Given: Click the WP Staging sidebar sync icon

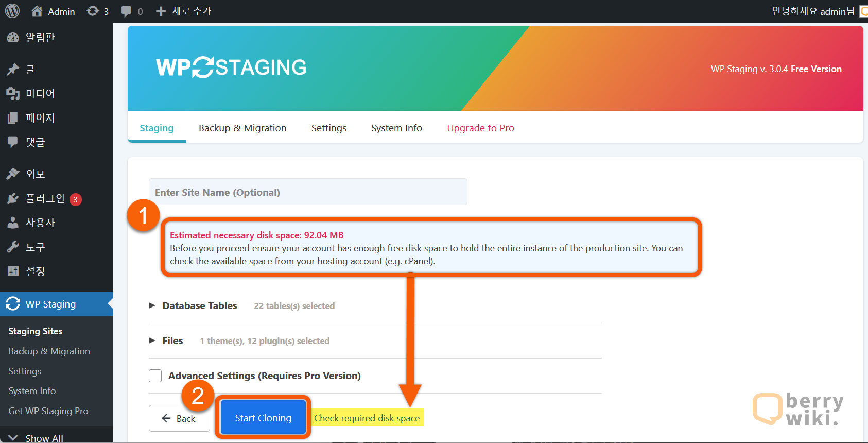Looking at the screenshot, I should (13, 304).
